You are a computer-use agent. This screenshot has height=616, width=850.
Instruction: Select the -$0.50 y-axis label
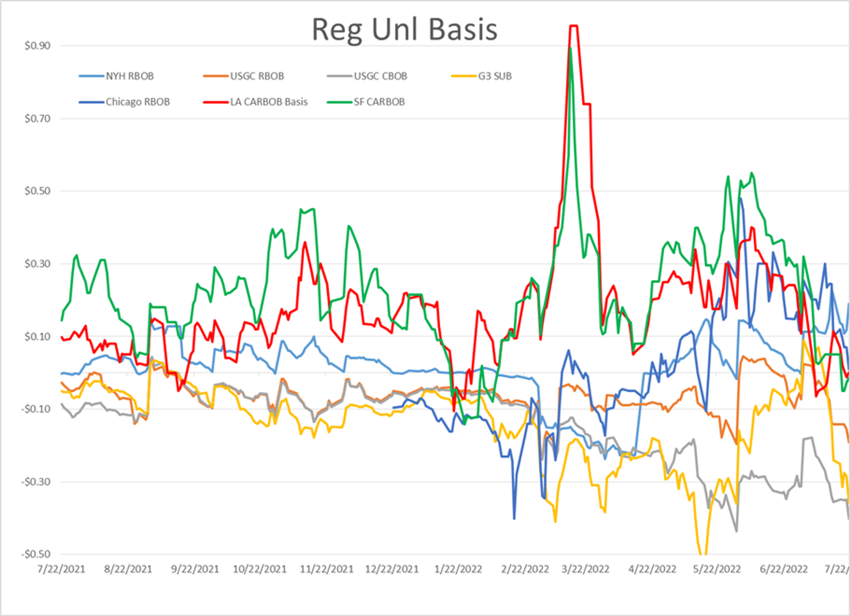[36, 554]
